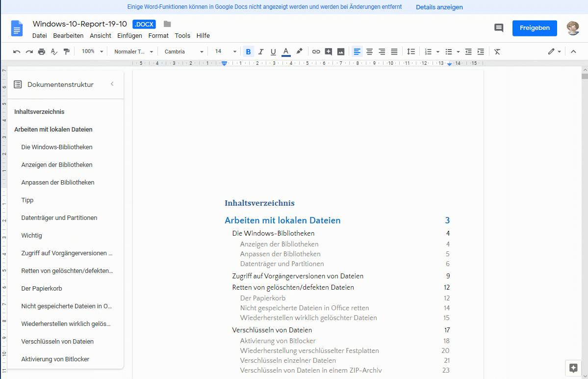This screenshot has width=588, height=379.
Task: Click Details anzeigen link
Action: [x=439, y=7]
